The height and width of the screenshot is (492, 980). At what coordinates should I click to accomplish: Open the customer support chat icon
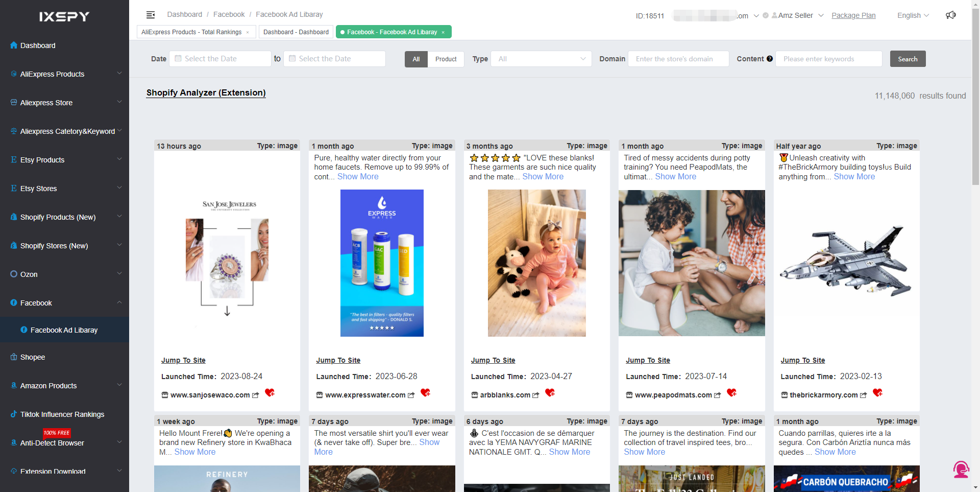pyautogui.click(x=961, y=469)
